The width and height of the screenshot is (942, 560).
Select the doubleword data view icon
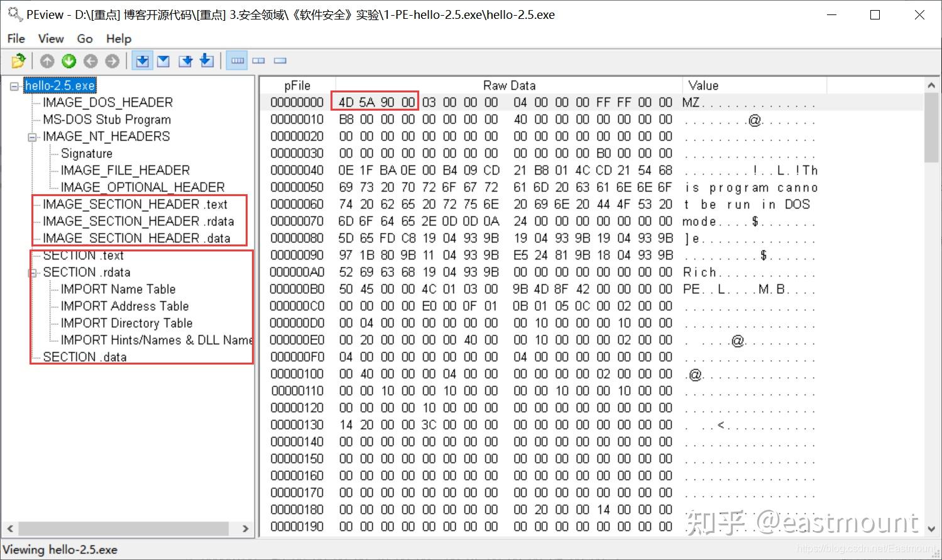[x=280, y=60]
